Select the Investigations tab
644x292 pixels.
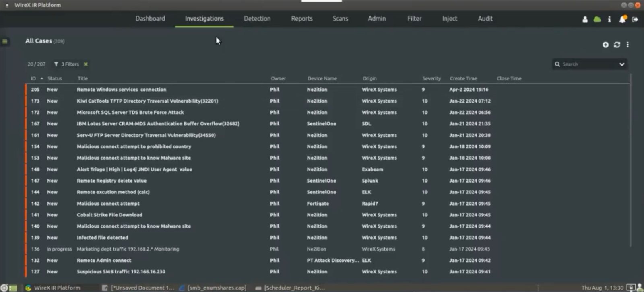click(x=204, y=19)
